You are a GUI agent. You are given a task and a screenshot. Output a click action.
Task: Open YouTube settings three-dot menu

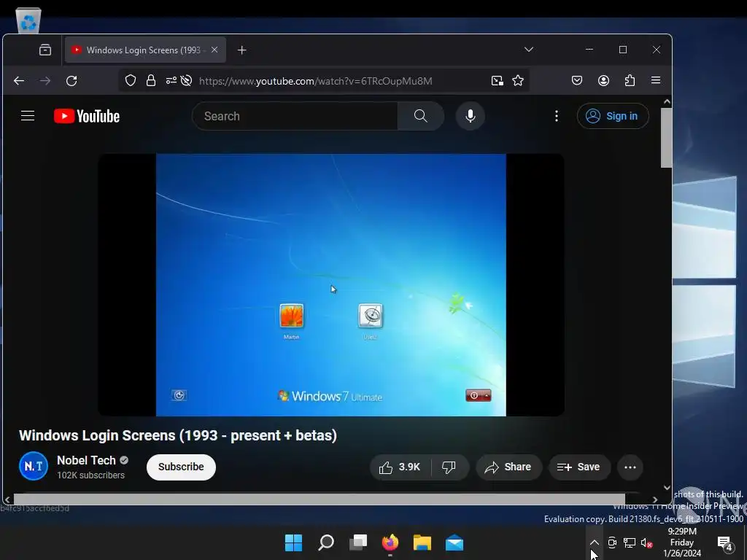click(x=557, y=116)
